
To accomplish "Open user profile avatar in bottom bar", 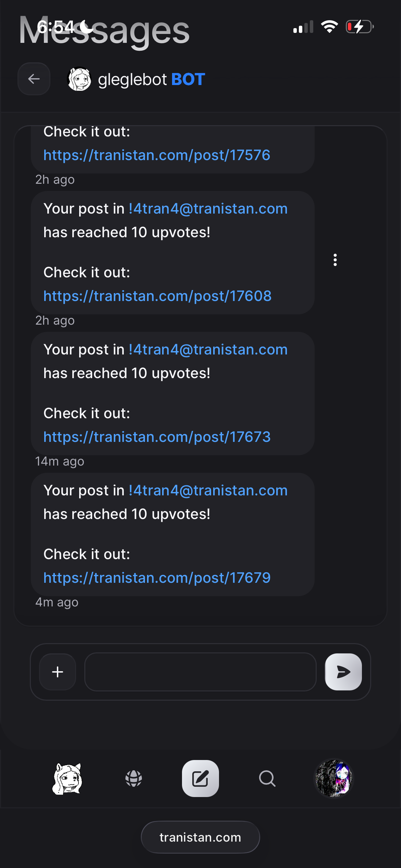I will pyautogui.click(x=333, y=779).
